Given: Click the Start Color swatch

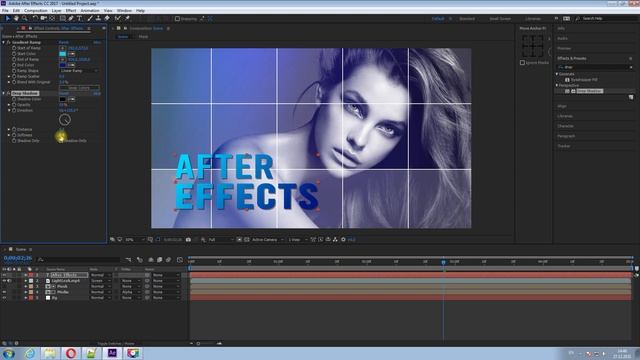Looking at the screenshot, I should pos(62,53).
